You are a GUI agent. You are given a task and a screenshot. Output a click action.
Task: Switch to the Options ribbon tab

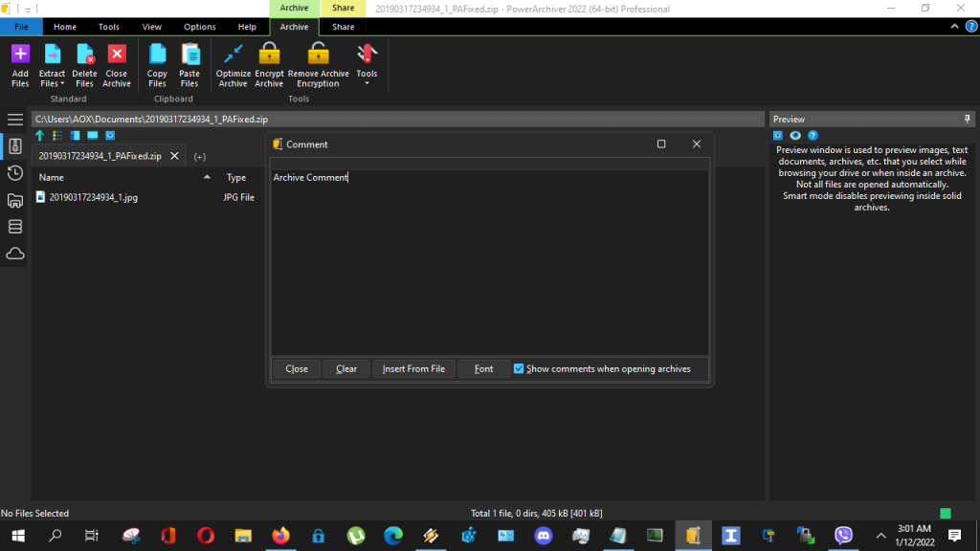[200, 27]
